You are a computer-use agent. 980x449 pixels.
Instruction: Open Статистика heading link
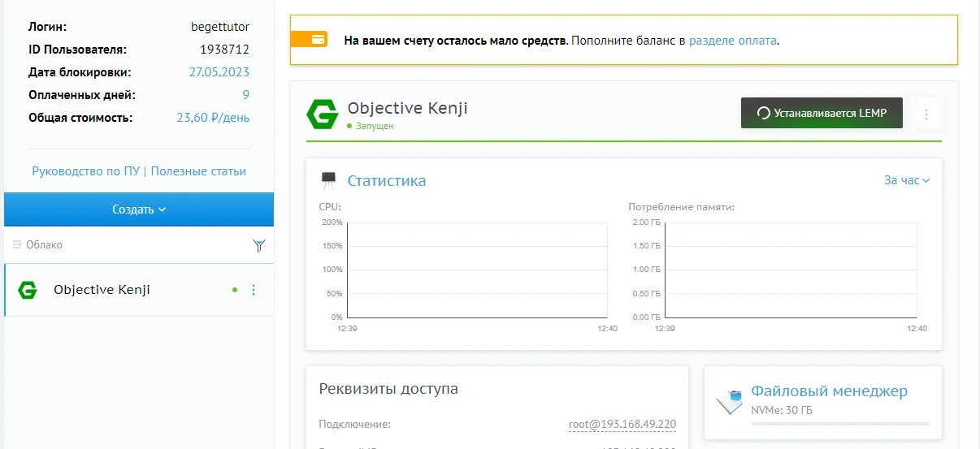(387, 180)
